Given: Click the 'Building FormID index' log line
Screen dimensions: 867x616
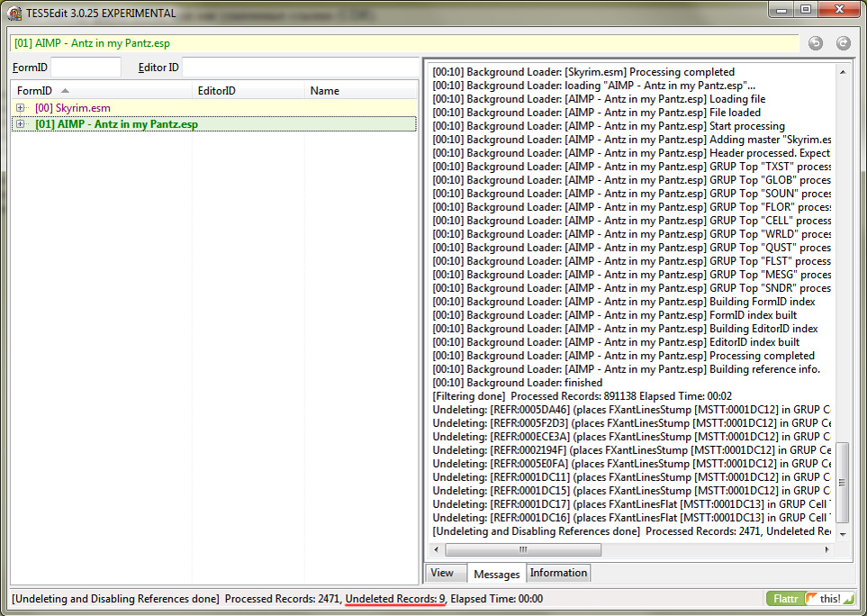Looking at the screenshot, I should coord(624,302).
